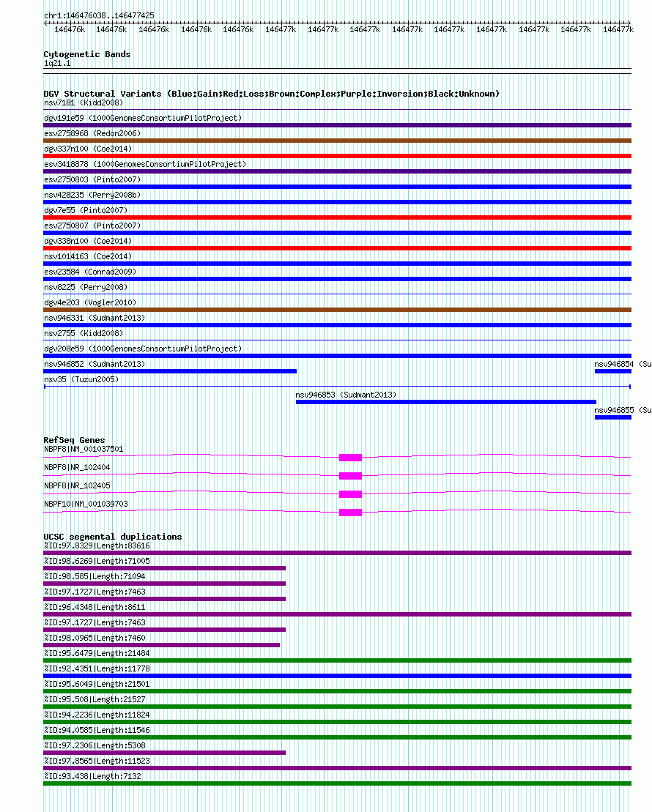Viewport: 652px width, 812px height.
Task: Select nsv428235 (Perry2008b) label
Action: click(92, 195)
